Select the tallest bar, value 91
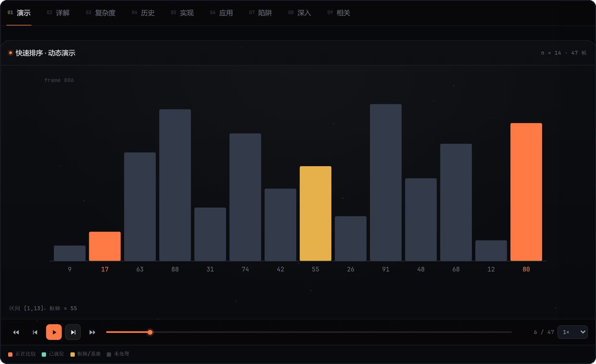This screenshot has width=596, height=364. (x=386, y=182)
